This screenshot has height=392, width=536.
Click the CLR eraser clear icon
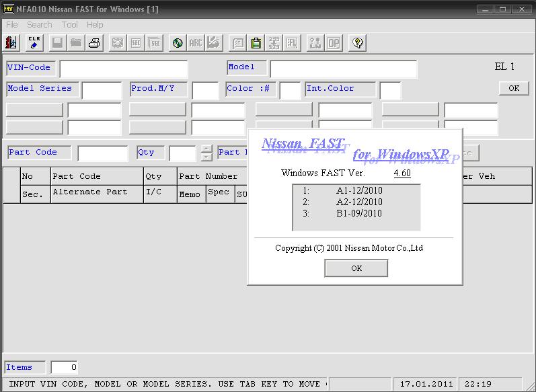(x=34, y=43)
